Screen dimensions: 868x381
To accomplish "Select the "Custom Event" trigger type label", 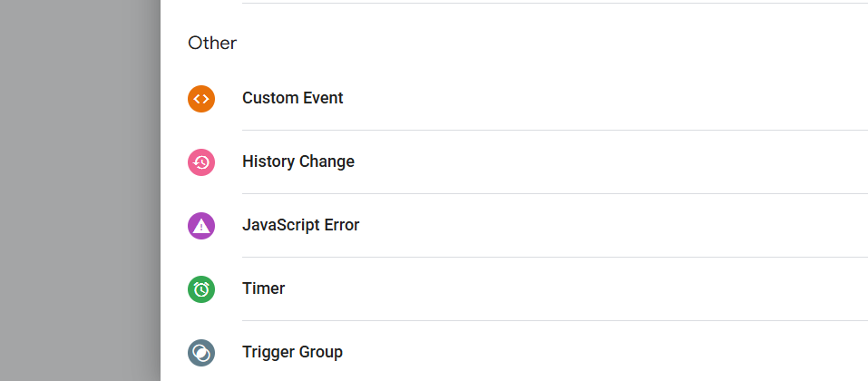I will pos(292,98).
